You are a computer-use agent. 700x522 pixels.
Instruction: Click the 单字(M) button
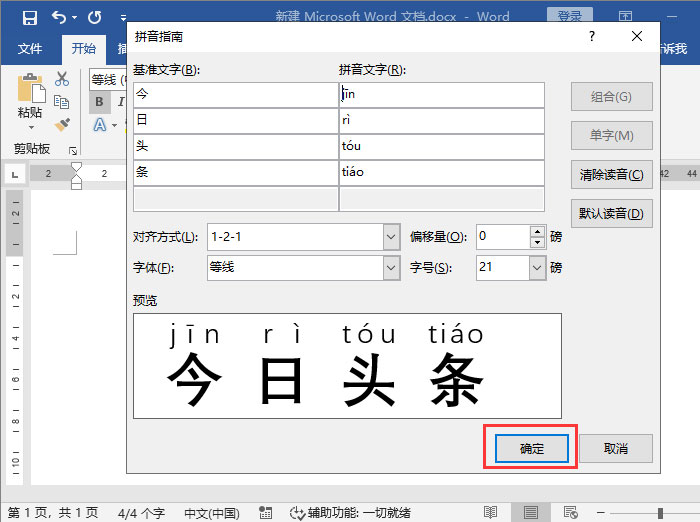612,135
